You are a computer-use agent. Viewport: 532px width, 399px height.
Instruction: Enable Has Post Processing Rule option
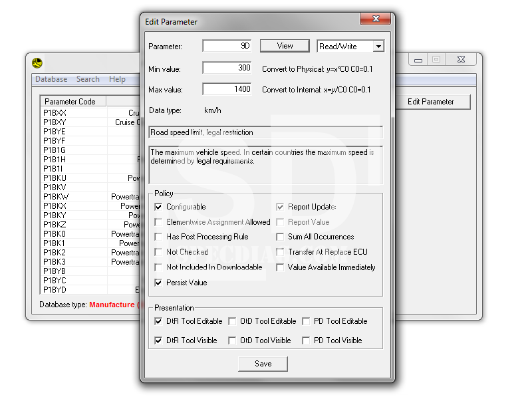tap(158, 237)
